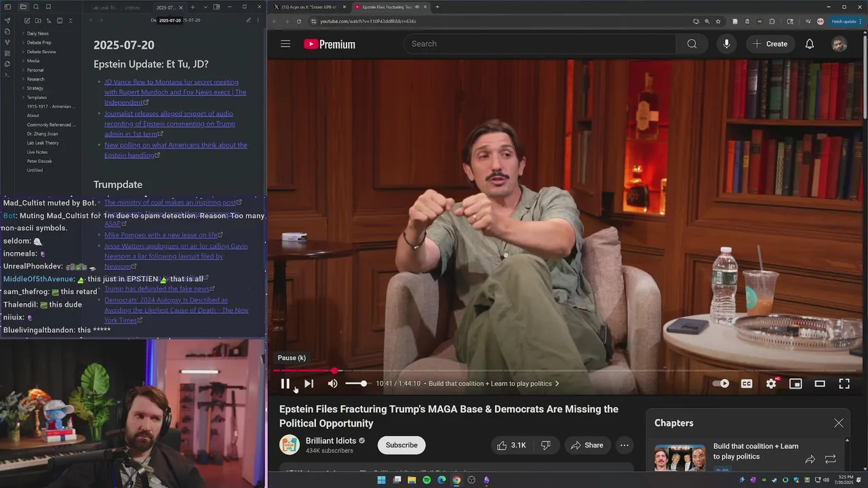This screenshot has height=488, width=868.
Task: Click the Finish update Chrome button
Action: 846,21
